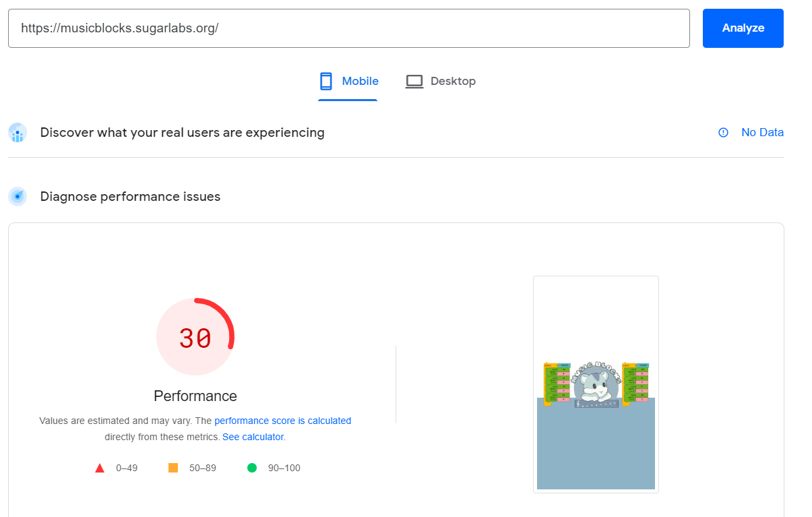
Task: Click the Performance label under the gauge
Action: [195, 396]
